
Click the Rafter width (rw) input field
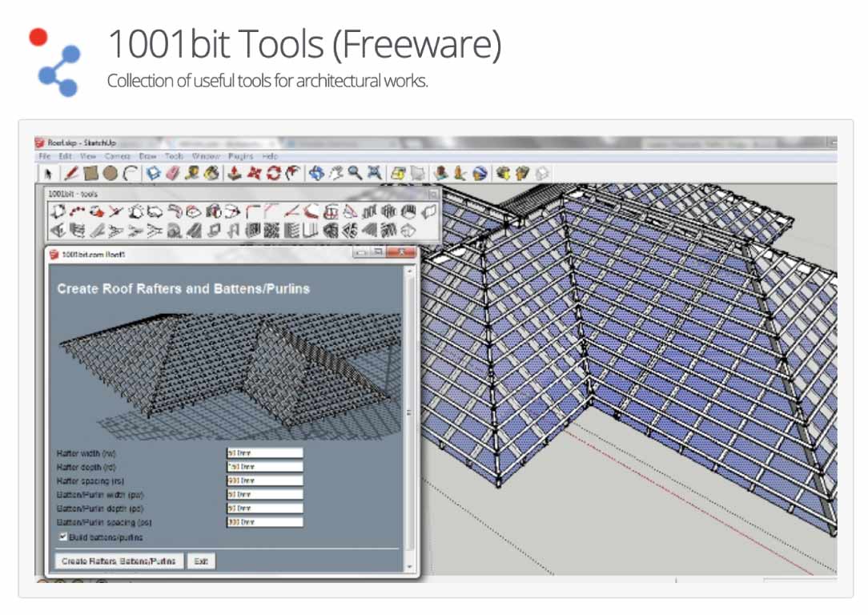coord(264,452)
